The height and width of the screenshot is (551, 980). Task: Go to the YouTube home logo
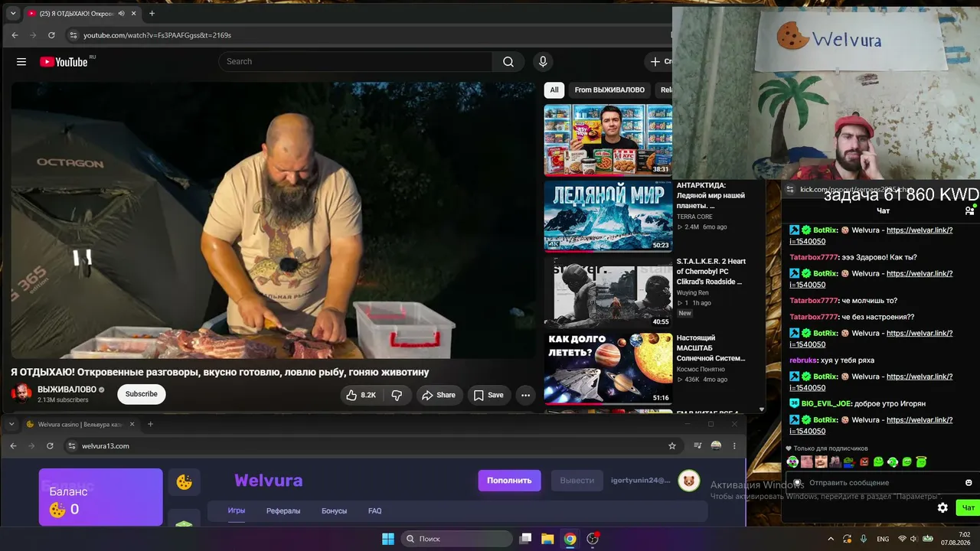(64, 61)
